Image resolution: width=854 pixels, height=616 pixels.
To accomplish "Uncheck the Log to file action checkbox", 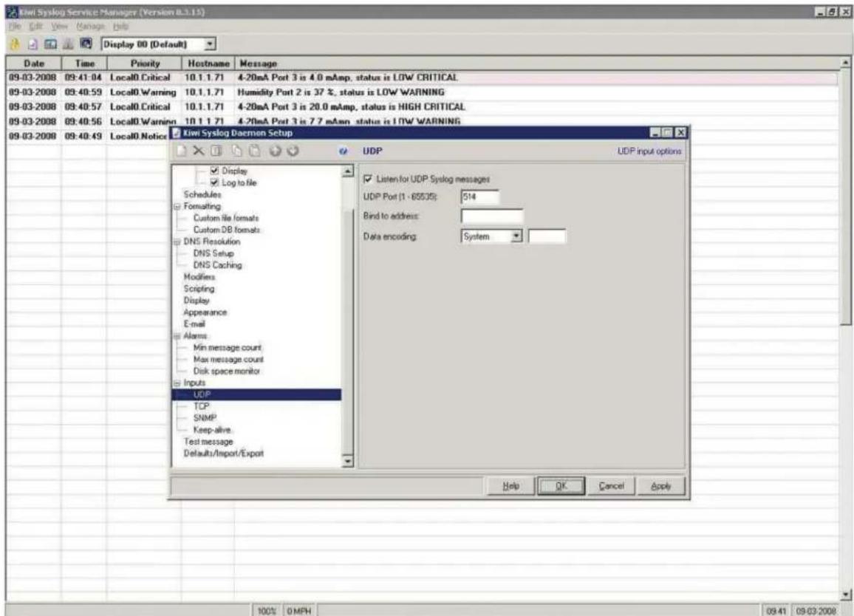I will 214,182.
